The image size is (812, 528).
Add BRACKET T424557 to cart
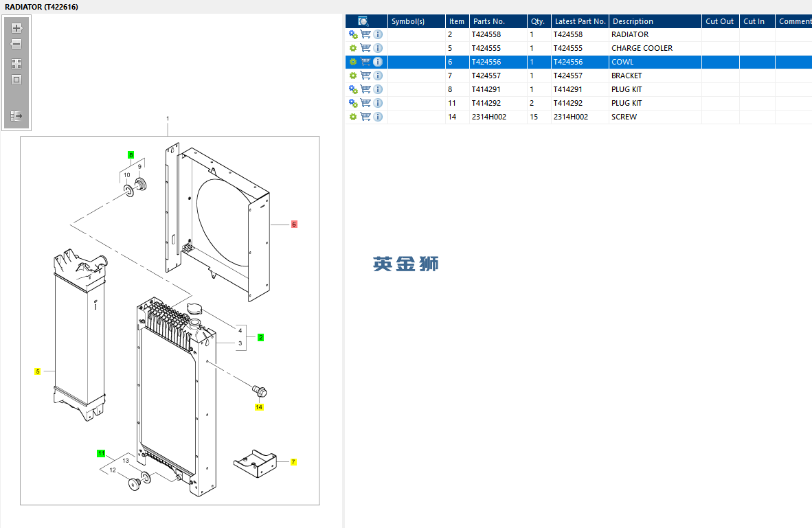click(x=365, y=76)
